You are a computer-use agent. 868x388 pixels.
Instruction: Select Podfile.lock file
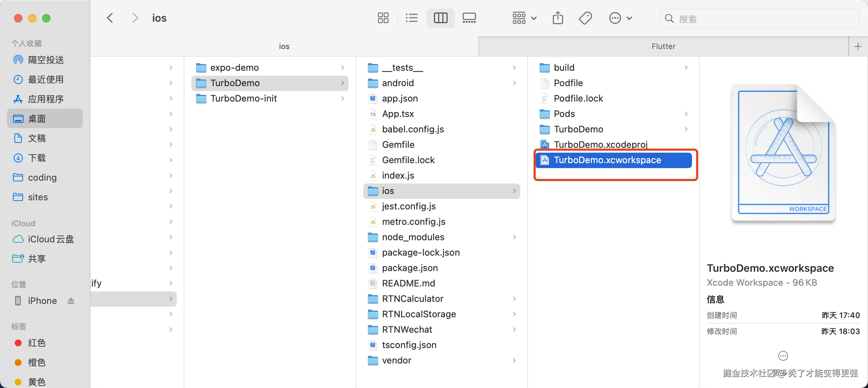click(613, 98)
